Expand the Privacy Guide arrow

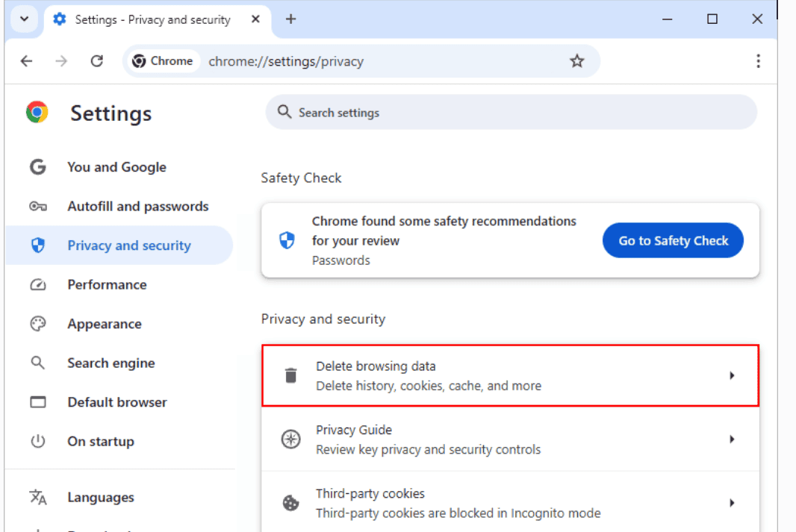(732, 439)
